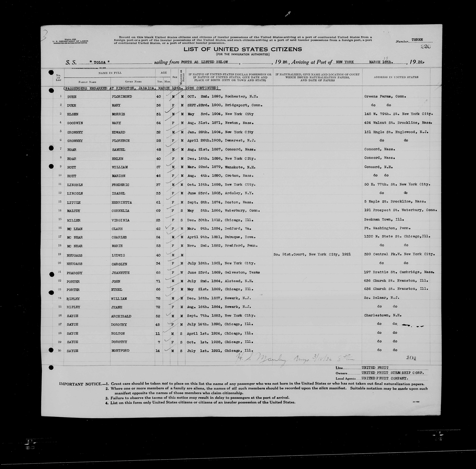The height and width of the screenshot is (469, 476).
Task: Click 'NAME IN FULL' column header
Action: (x=110, y=73)
